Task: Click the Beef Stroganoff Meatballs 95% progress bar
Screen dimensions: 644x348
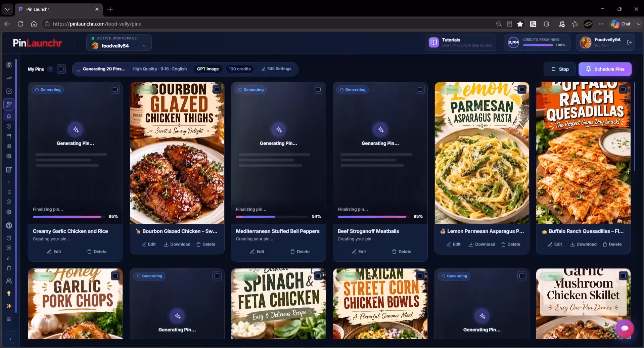Action: [373, 217]
